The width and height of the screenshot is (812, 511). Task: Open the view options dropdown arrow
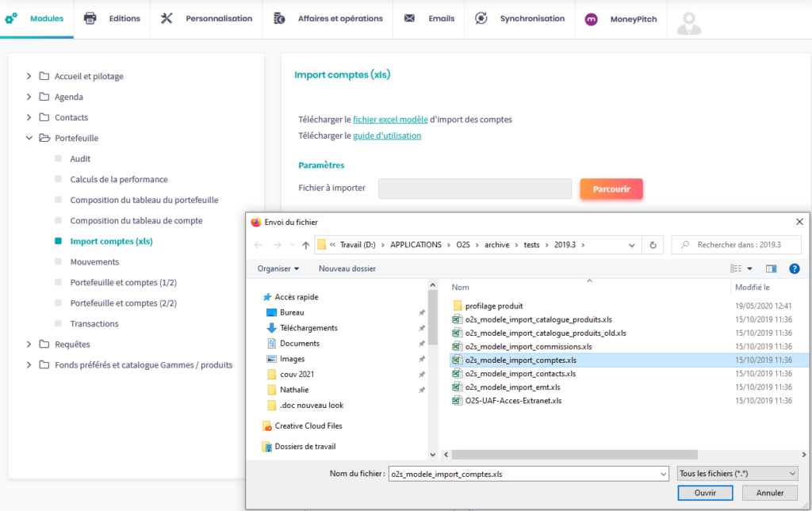(x=749, y=269)
